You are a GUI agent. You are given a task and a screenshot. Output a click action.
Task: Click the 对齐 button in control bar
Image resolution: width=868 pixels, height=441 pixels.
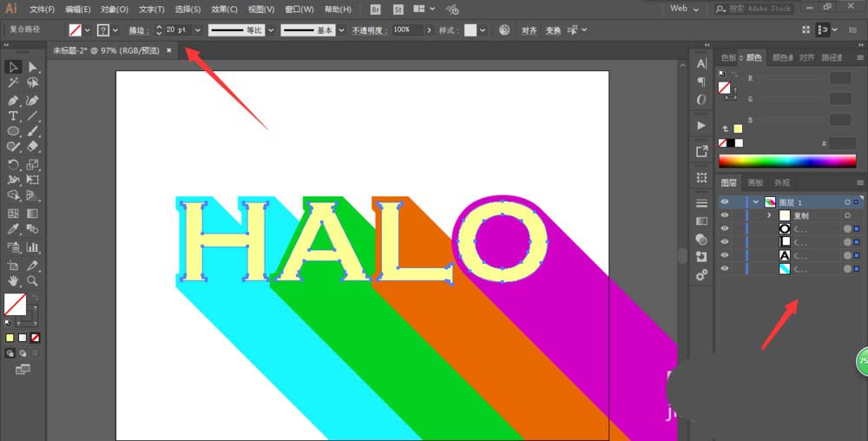[x=529, y=30]
